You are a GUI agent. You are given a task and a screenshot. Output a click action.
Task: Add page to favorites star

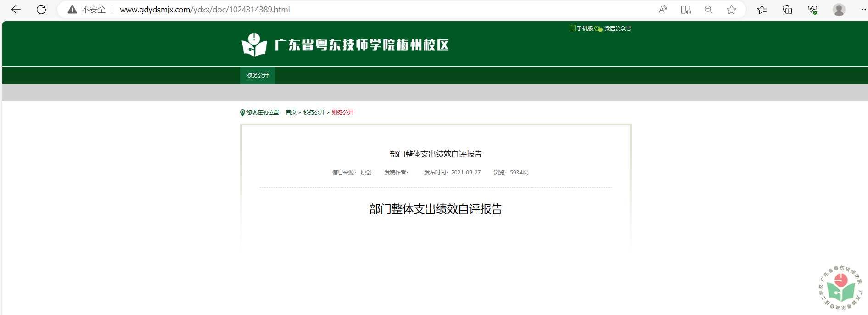[732, 10]
